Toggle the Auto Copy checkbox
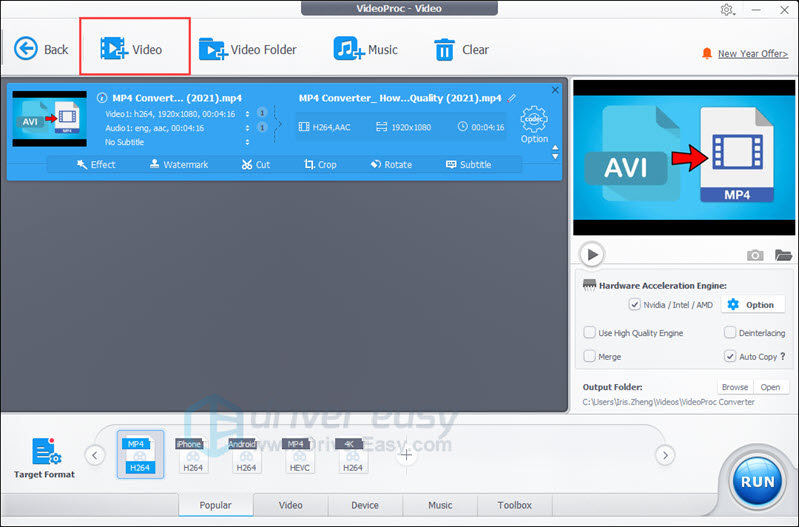The image size is (799, 527). point(730,356)
